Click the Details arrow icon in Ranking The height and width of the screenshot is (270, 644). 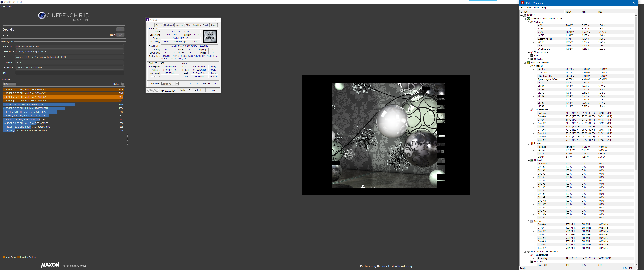pos(122,84)
